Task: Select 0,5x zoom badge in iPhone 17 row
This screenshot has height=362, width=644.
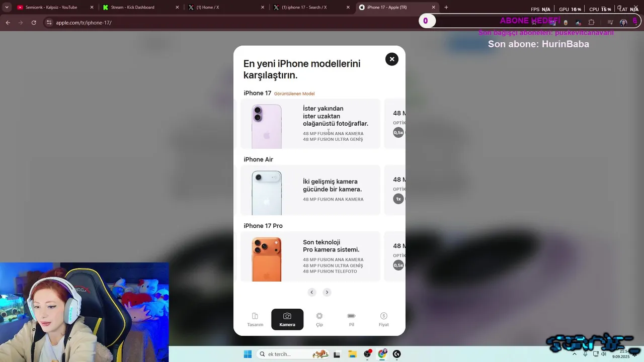Action: click(398, 133)
